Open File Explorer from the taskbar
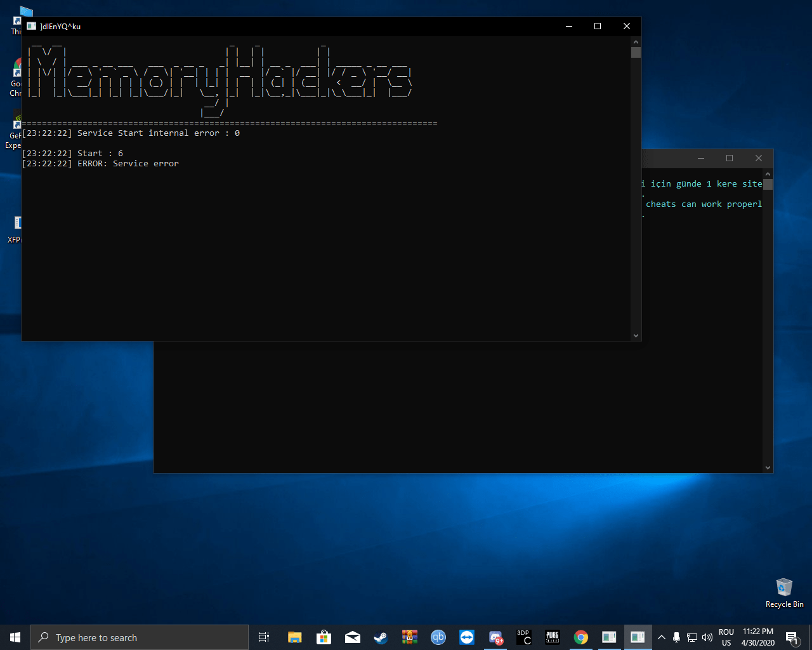This screenshot has width=812, height=650. (x=294, y=637)
